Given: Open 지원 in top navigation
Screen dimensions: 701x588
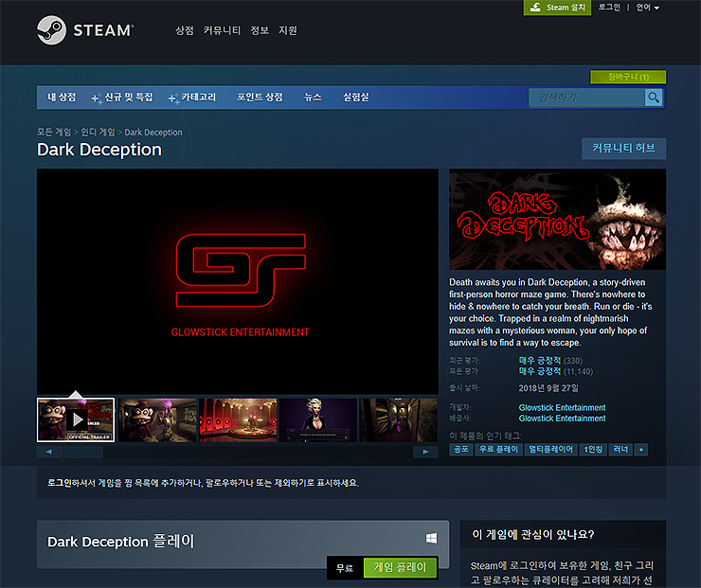Looking at the screenshot, I should (x=288, y=30).
